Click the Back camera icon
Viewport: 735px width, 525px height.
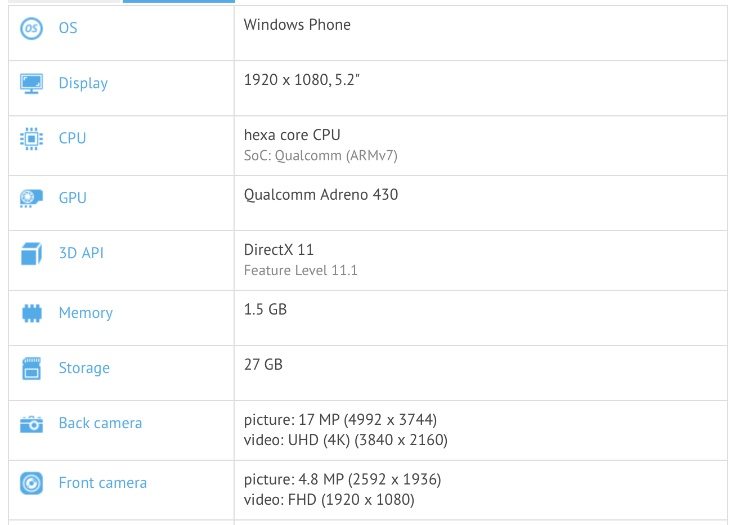pyautogui.click(x=31, y=424)
